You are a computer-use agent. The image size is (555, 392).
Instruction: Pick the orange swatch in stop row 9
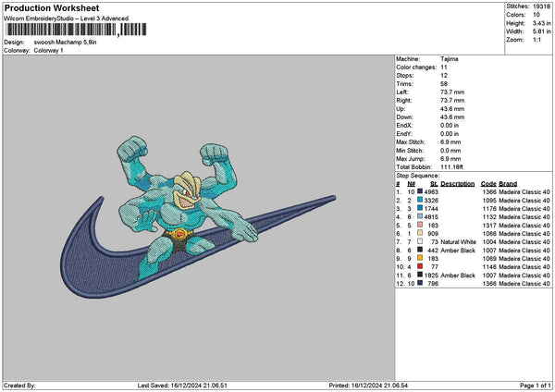pyautogui.click(x=420, y=258)
